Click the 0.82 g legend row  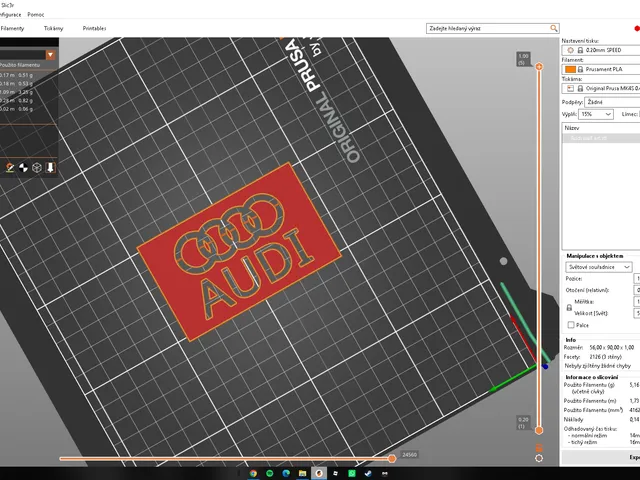click(16, 100)
